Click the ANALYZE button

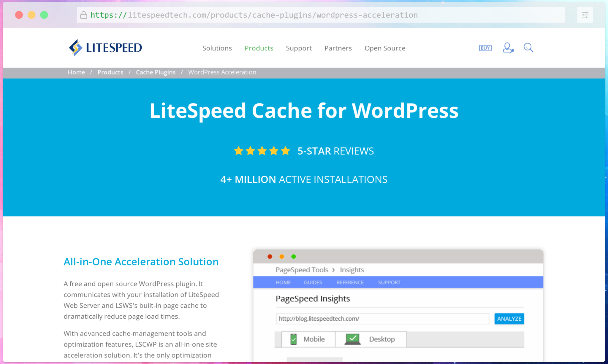pyautogui.click(x=509, y=319)
